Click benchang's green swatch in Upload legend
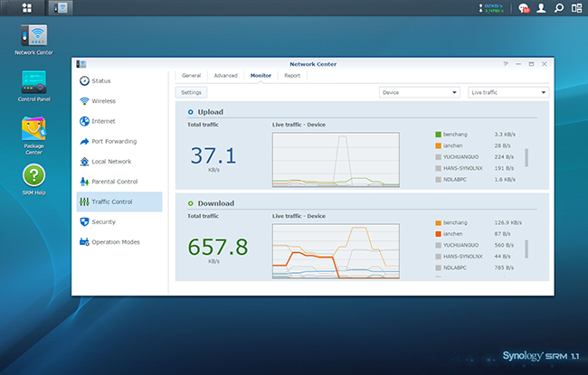 (x=439, y=133)
